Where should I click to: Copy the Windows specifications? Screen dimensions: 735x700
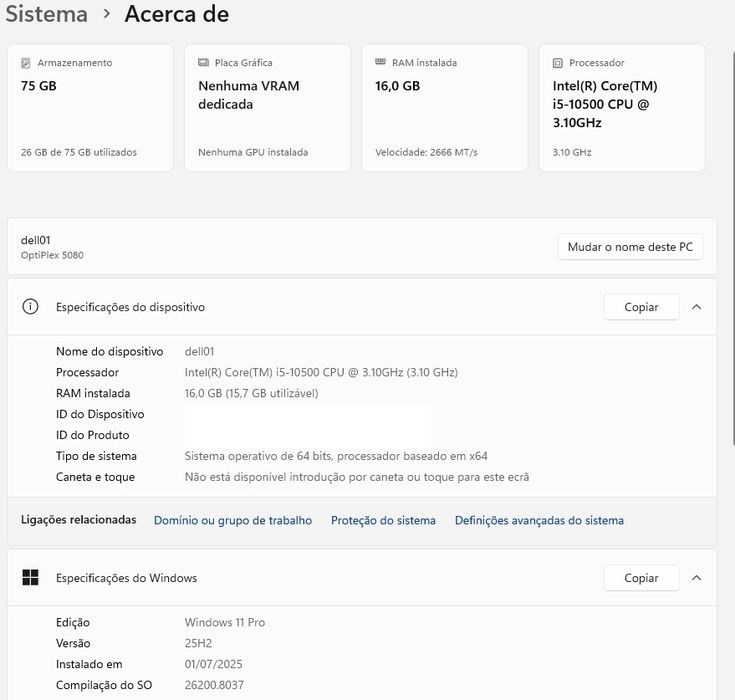tap(641, 578)
